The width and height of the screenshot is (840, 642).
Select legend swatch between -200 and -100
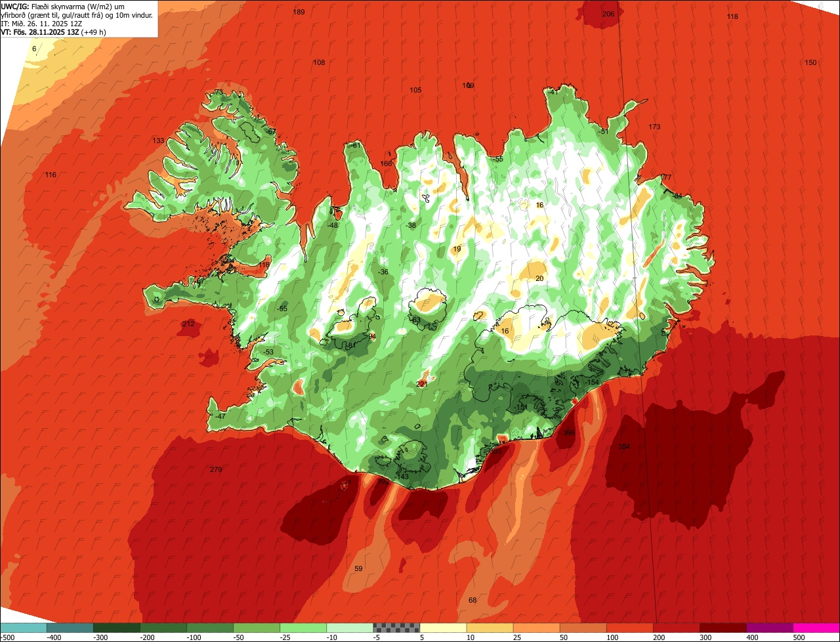[163, 628]
